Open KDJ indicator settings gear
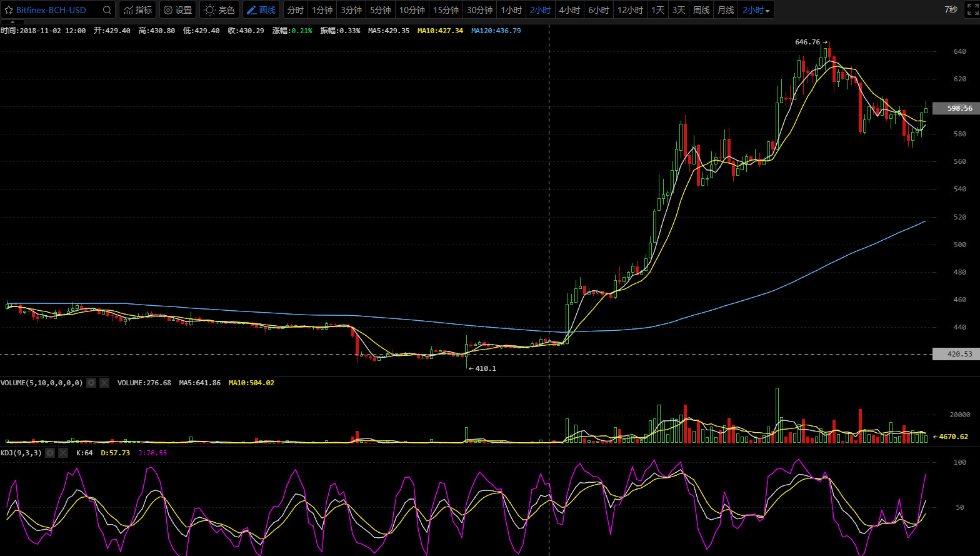 (50, 453)
